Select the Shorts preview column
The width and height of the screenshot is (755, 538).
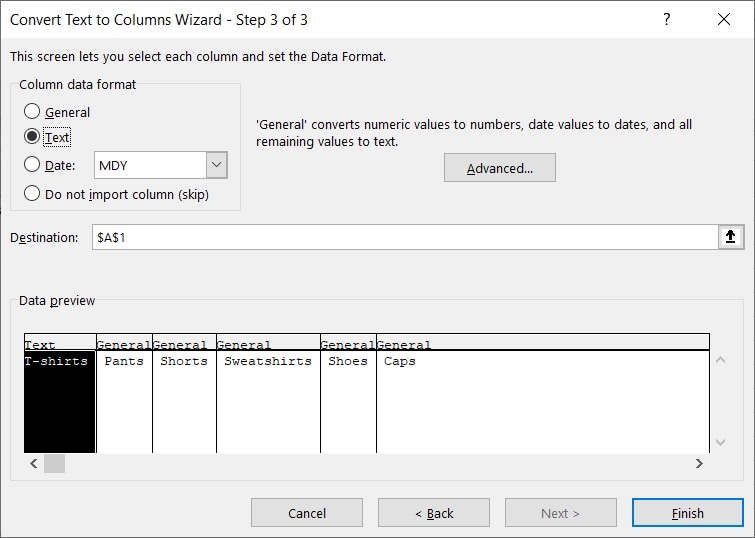click(x=184, y=402)
